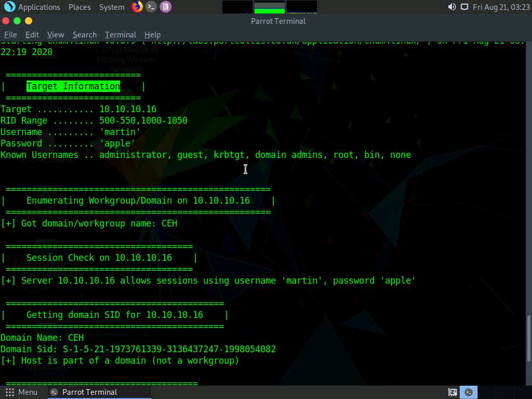Click the 'Server 10.10.10.16 allows sessions' line
The height and width of the screenshot is (399, 532).
click(208, 281)
